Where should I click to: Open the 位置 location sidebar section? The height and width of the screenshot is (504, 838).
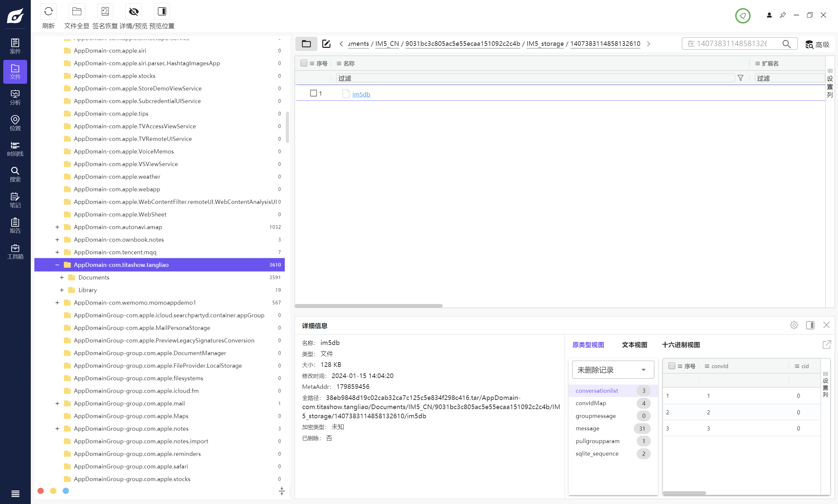15,123
